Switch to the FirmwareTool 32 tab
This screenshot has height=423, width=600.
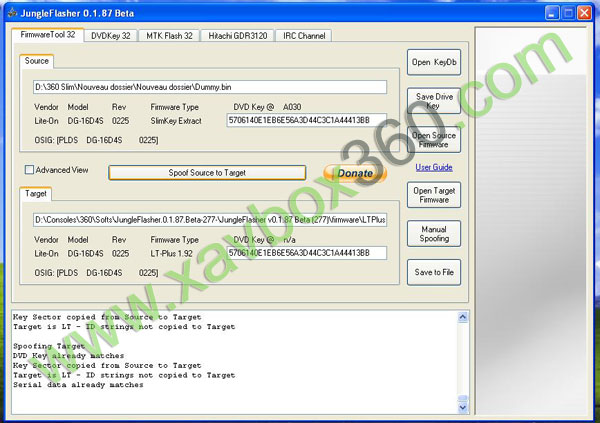coord(47,35)
